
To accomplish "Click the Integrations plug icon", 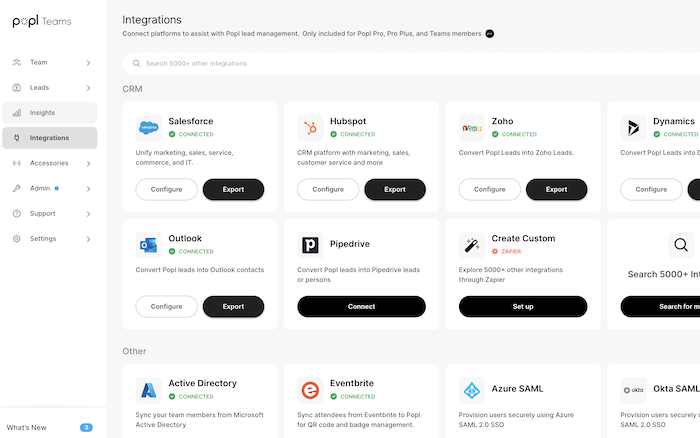I will coord(17,138).
